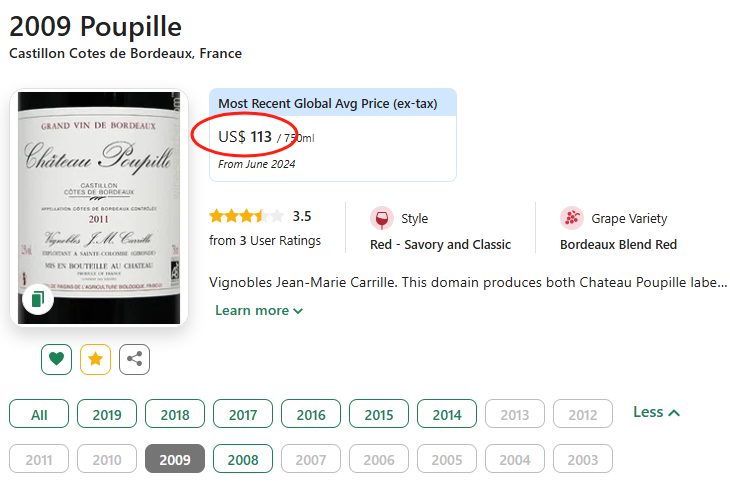Open Red - Savory and Classic style link

point(440,244)
